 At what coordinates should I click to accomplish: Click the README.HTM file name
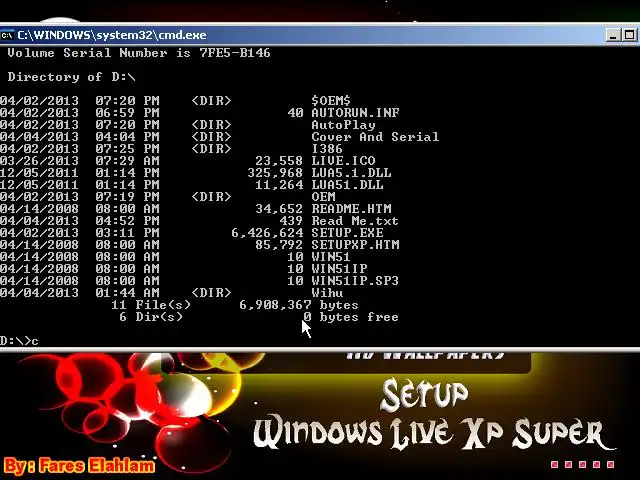pyautogui.click(x=351, y=209)
